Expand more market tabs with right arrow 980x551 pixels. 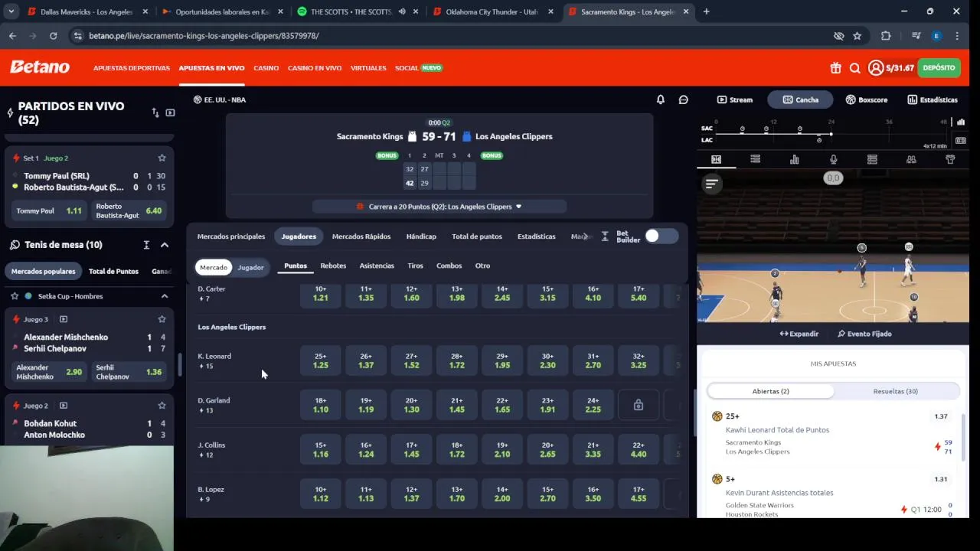coord(586,236)
